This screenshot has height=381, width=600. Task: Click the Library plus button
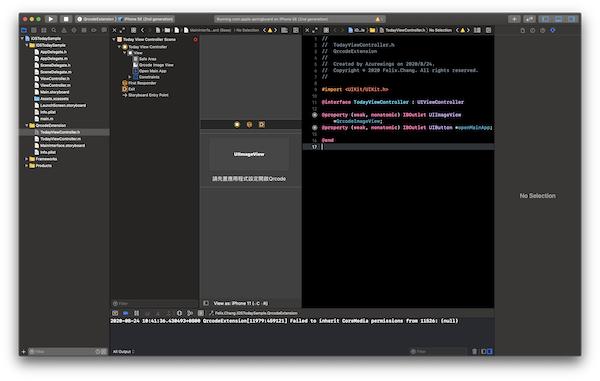pos(514,19)
